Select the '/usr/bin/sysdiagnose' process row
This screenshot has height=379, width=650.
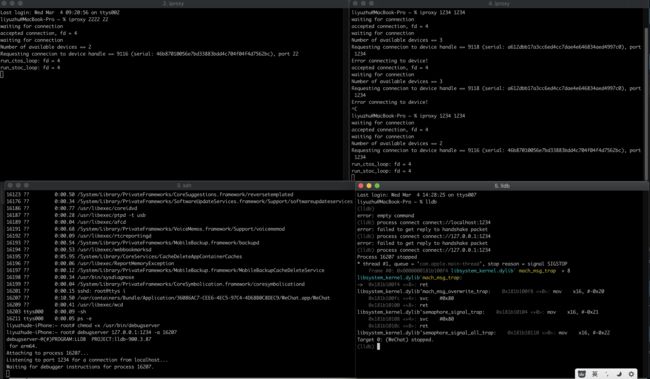(x=70, y=277)
